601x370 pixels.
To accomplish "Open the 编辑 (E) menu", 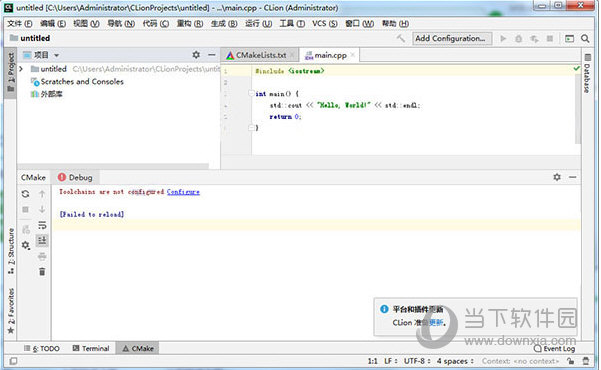I will pyautogui.click(x=53, y=23).
